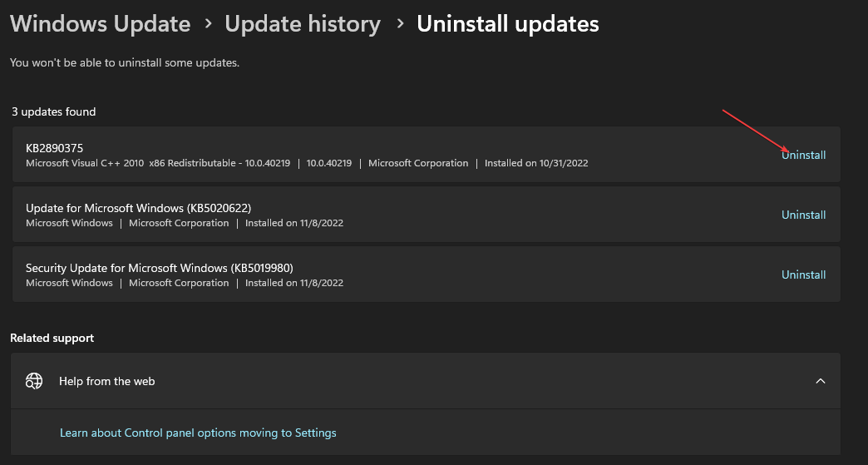Click the red arrow pointing at Uninstall

[756, 131]
